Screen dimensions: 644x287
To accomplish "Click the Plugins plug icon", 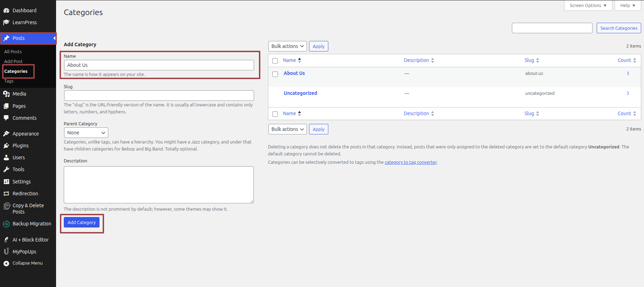I will coord(6,146).
